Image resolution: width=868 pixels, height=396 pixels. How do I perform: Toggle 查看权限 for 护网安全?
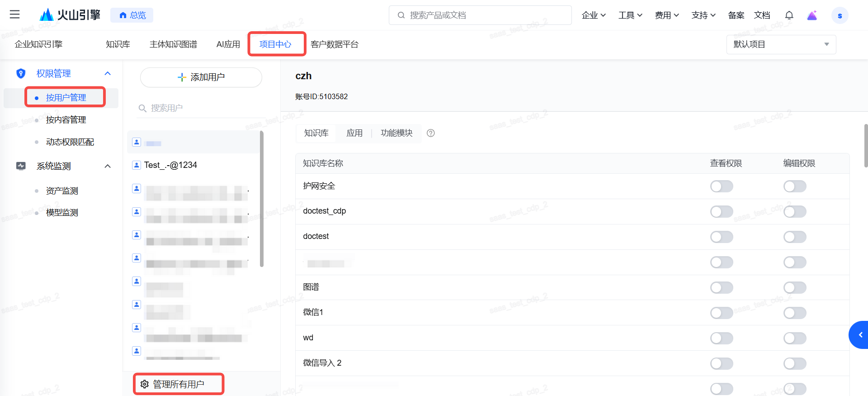pos(722,186)
